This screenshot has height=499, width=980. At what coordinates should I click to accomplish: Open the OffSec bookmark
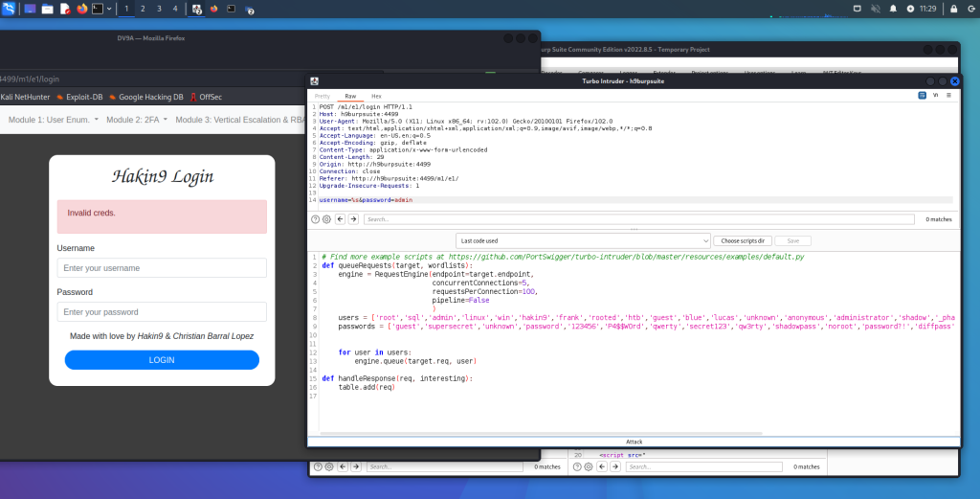(x=207, y=97)
